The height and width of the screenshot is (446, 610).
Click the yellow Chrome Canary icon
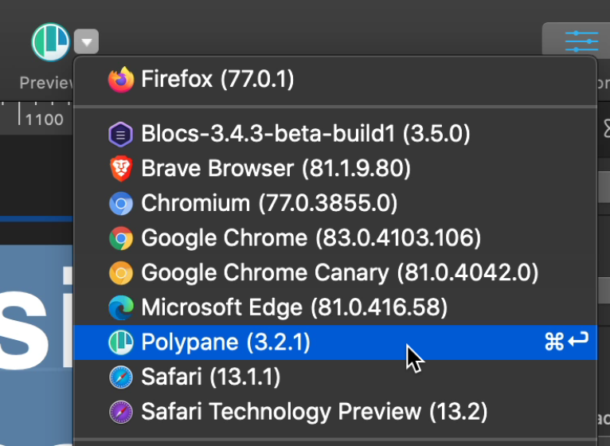(x=121, y=273)
